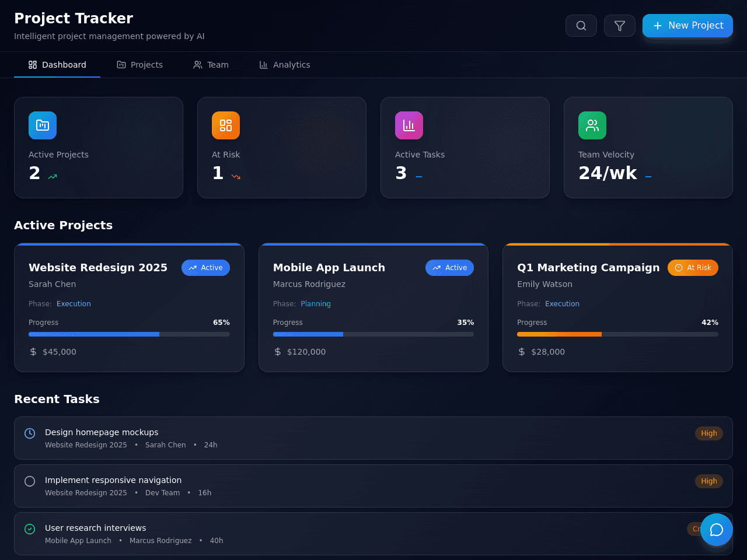This screenshot has width=747, height=560.
Task: Open the User research interviews task
Action: click(373, 534)
